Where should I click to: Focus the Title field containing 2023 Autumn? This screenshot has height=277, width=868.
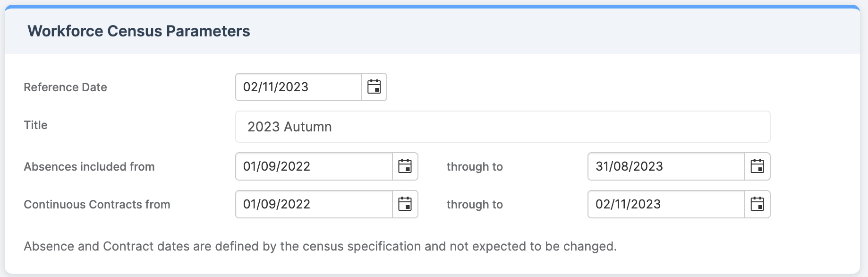click(x=502, y=127)
